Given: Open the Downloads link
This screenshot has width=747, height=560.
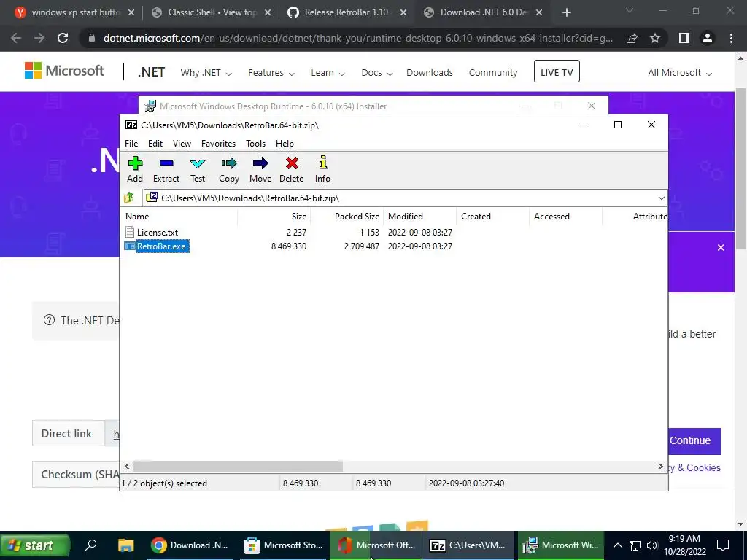Looking at the screenshot, I should point(430,73).
